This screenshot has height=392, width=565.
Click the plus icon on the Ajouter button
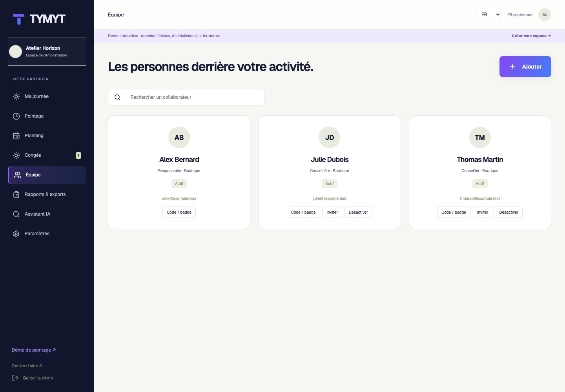pyautogui.click(x=512, y=67)
